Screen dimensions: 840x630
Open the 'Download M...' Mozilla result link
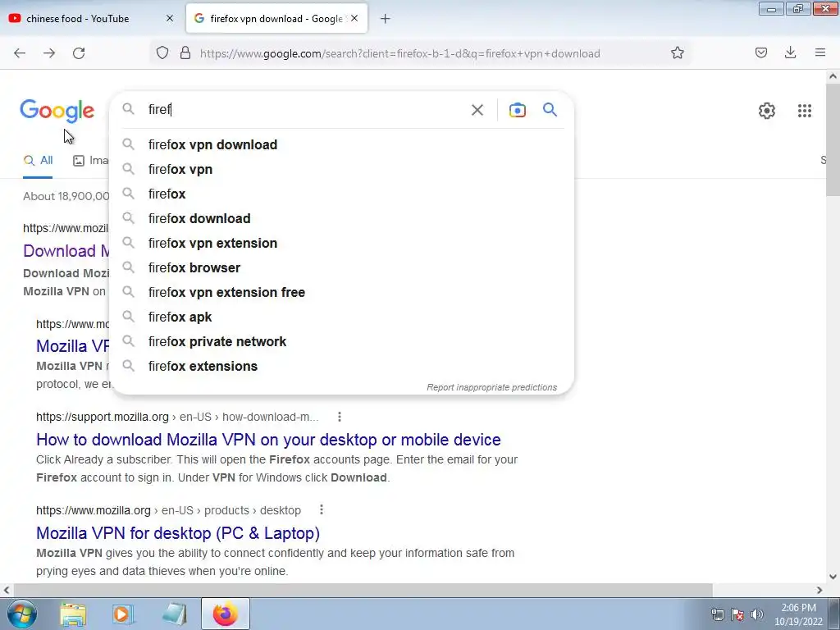(66, 251)
